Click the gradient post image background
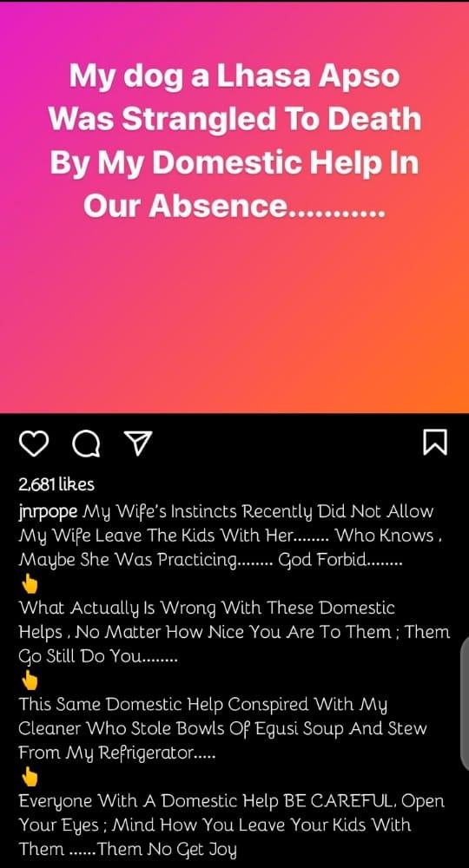Image resolution: width=469 pixels, height=868 pixels. click(234, 310)
